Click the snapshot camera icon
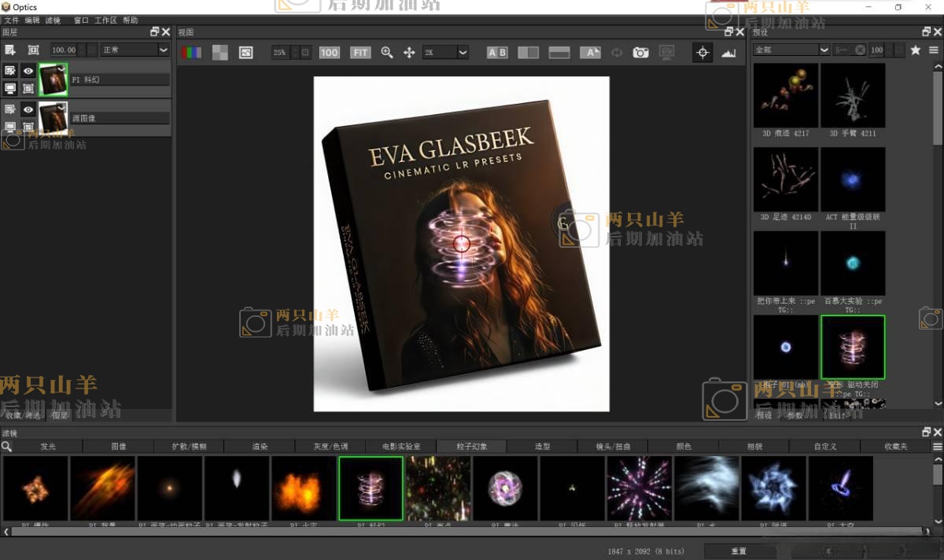This screenshot has height=560, width=944. [x=641, y=53]
